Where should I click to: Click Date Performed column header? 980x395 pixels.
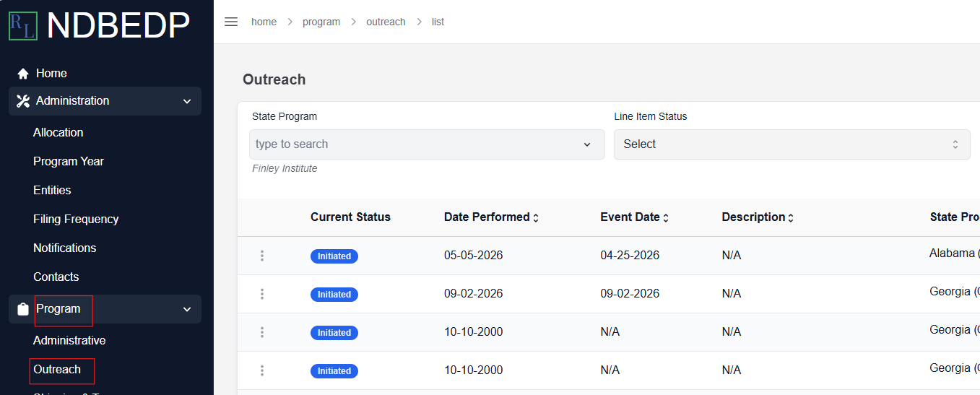pos(487,217)
